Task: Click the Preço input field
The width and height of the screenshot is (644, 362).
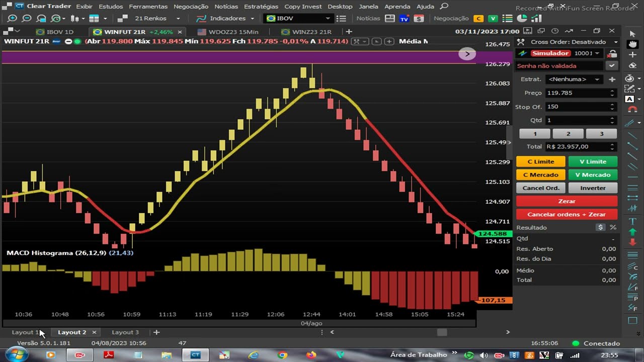Action: click(581, 93)
